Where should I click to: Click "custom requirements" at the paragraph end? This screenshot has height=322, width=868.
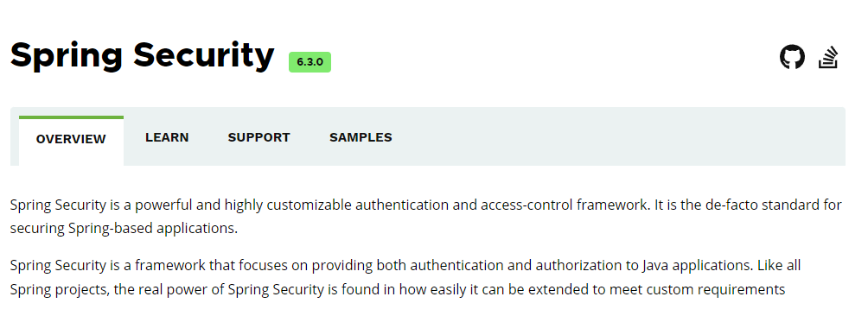click(x=717, y=290)
